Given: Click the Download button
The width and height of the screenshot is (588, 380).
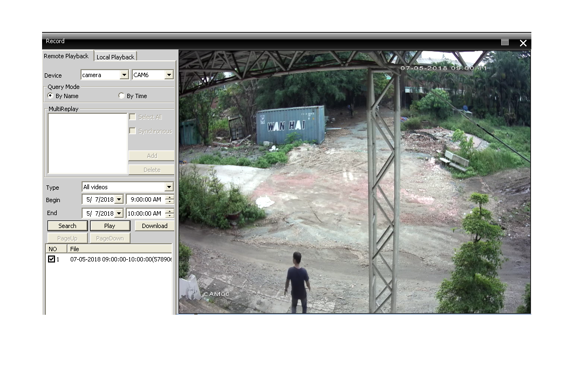Looking at the screenshot, I should pos(155,226).
